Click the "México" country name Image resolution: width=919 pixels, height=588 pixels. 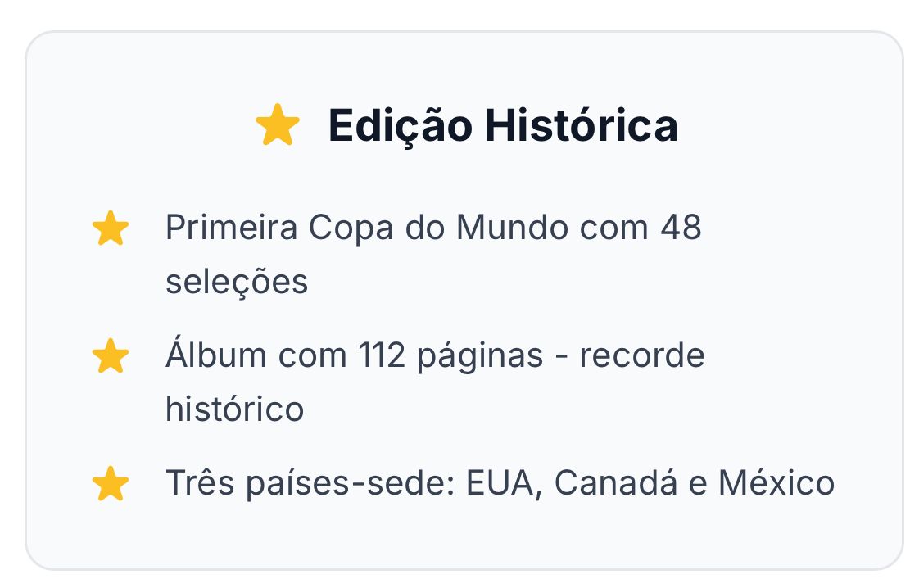pos(776,484)
